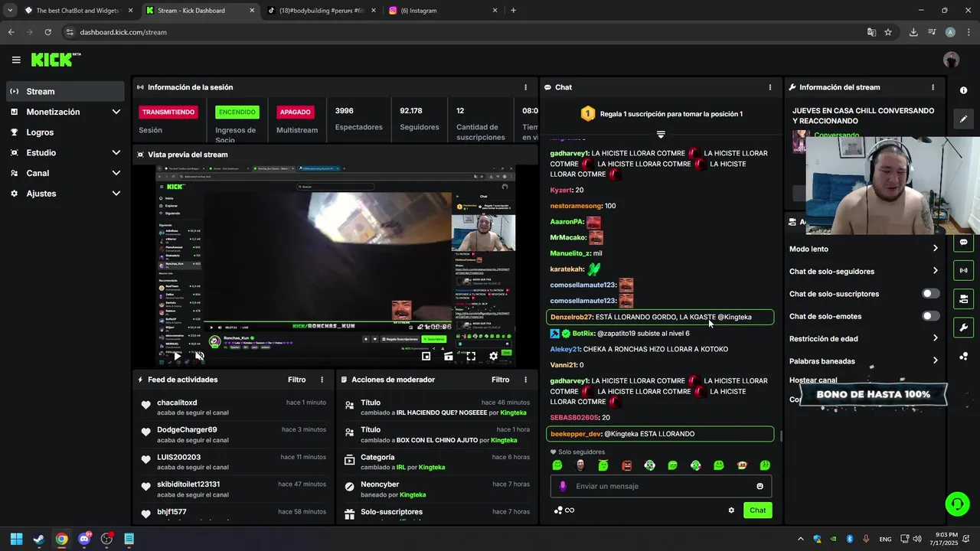Collapse the top gifters banner arrow in chat
Viewport: 980px width, 551px height.
(x=661, y=134)
